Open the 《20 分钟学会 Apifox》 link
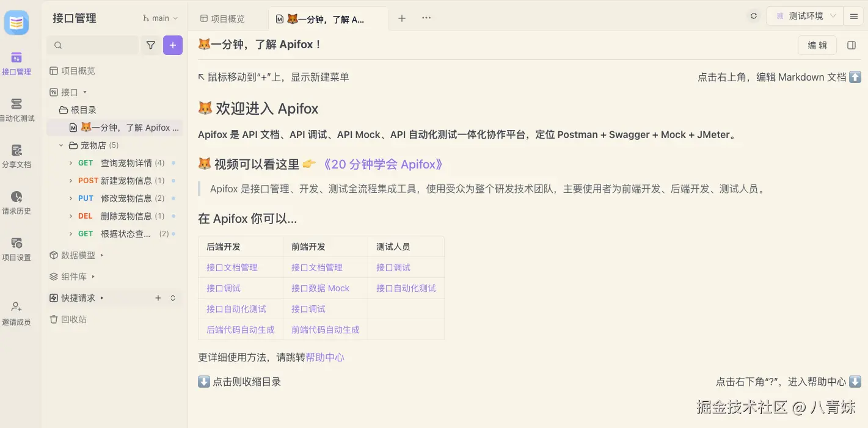This screenshot has width=868, height=428. pos(382,164)
